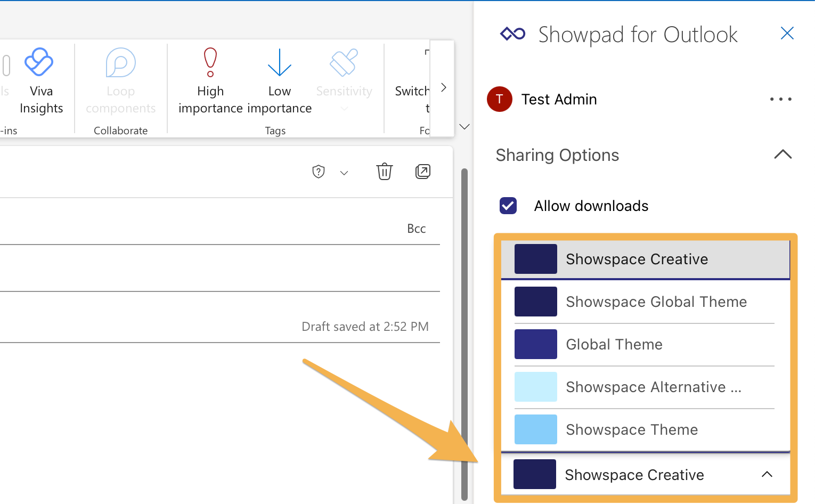Viewport: 815px width, 504px height.
Task: Pick the light blue Showspace Theme swatch
Action: point(536,429)
